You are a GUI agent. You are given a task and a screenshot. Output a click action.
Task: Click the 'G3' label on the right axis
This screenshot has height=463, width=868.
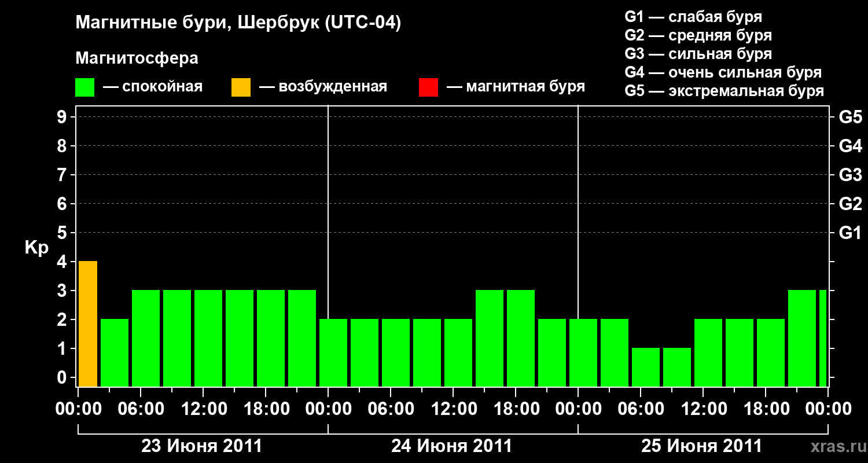[850, 175]
